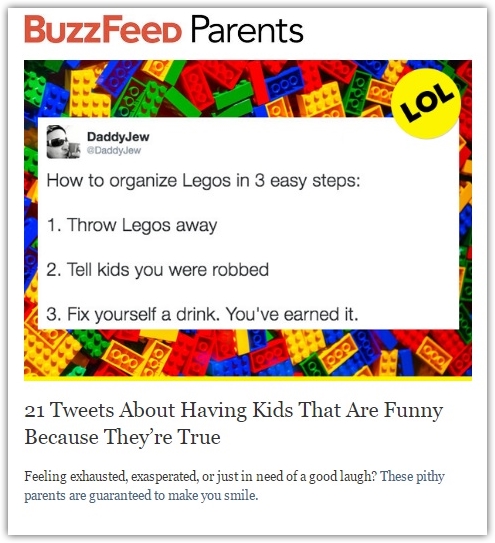Click the 'Because They're True' headline line

point(123,437)
